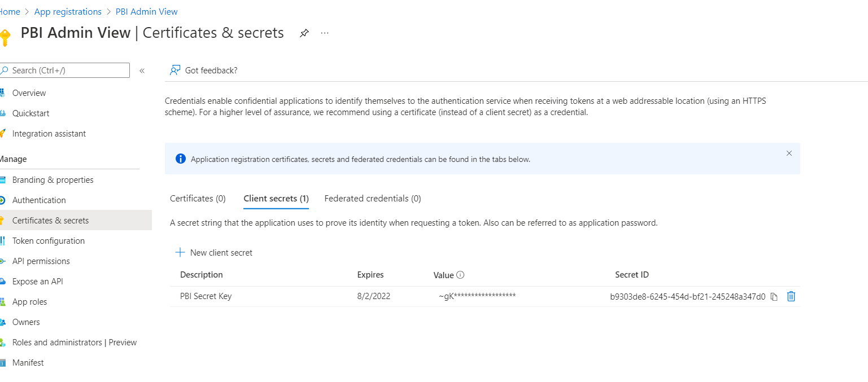Screen dimensions: 868x382
Task: Click the App roles icon
Action: (3, 302)
